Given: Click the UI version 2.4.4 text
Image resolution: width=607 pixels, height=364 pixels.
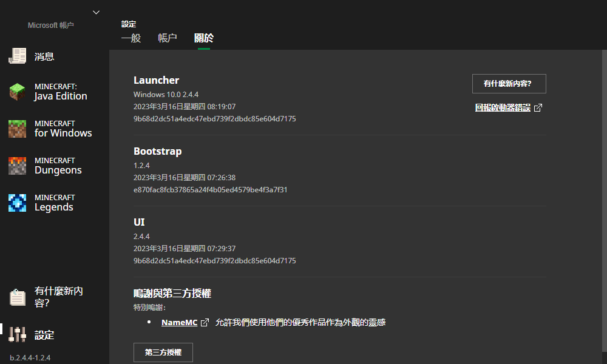Looking at the screenshot, I should tap(141, 237).
